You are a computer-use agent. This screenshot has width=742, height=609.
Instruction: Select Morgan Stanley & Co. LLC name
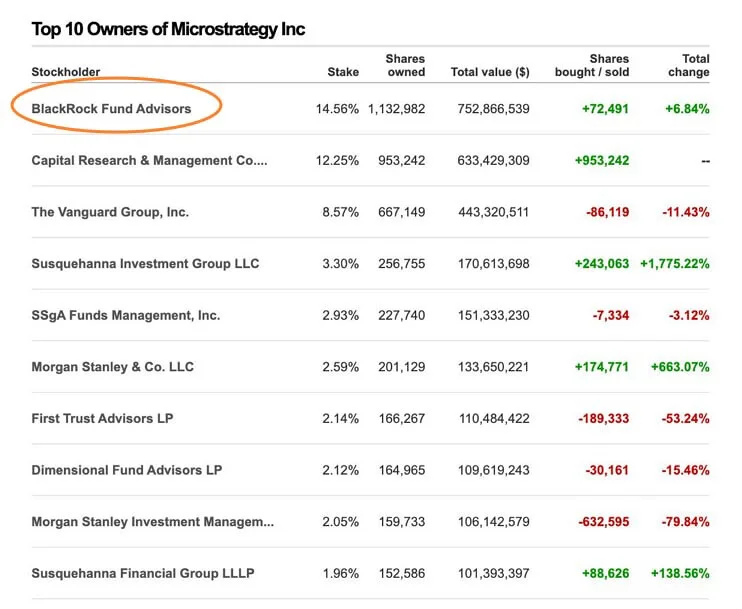pyautogui.click(x=113, y=367)
